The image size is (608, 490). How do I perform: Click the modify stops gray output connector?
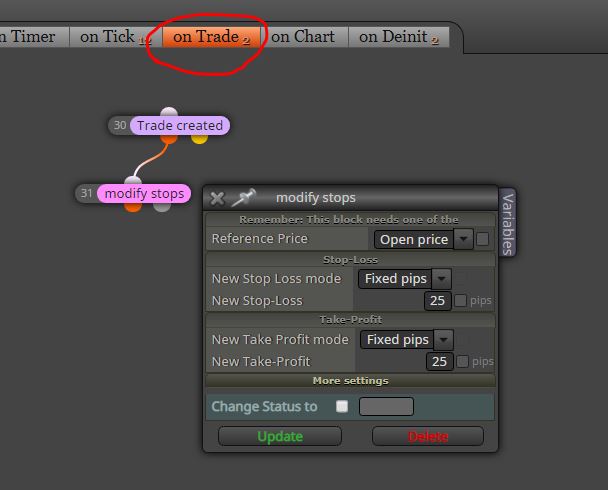point(162,207)
